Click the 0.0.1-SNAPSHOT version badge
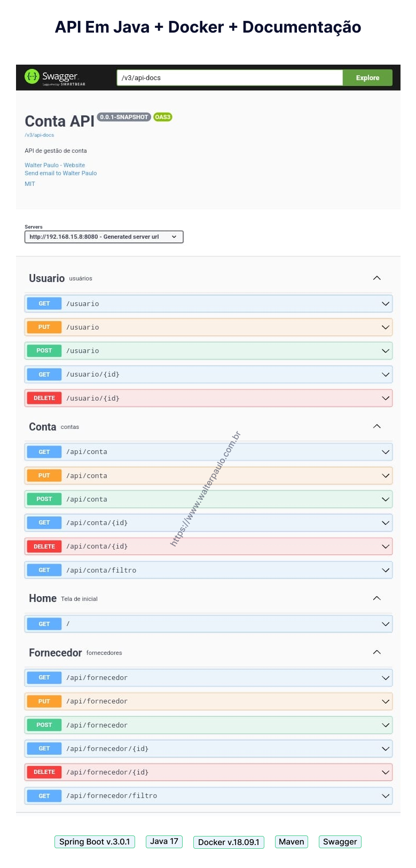This screenshot has width=416, height=868. pyautogui.click(x=123, y=116)
